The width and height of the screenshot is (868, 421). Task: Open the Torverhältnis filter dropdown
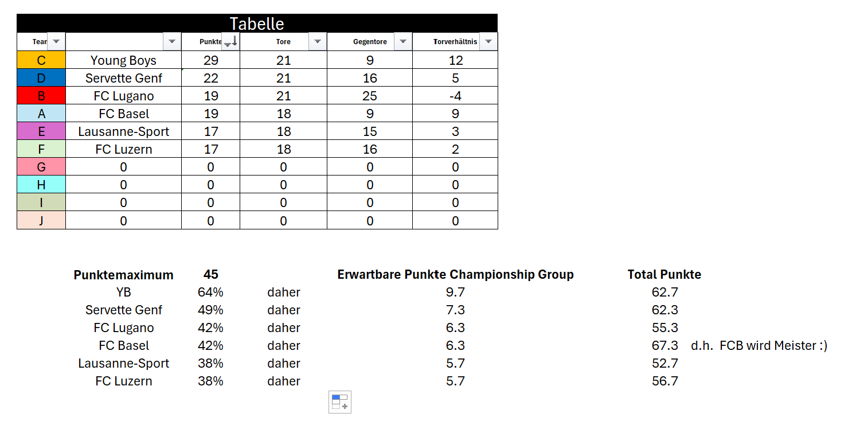pyautogui.click(x=488, y=41)
